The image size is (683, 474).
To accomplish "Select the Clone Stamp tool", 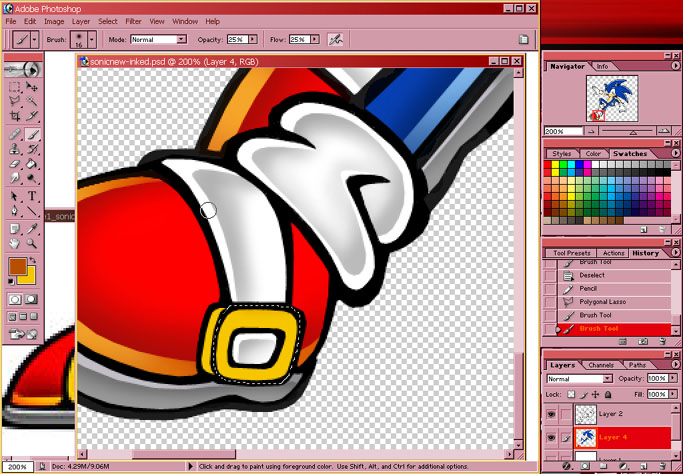I will (15, 149).
